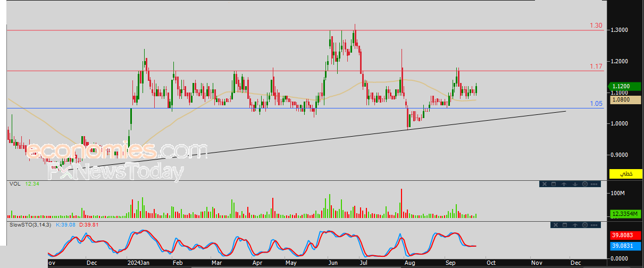Click the 2024Jan date axis label
Screen dimensions: 644x268
138,263
